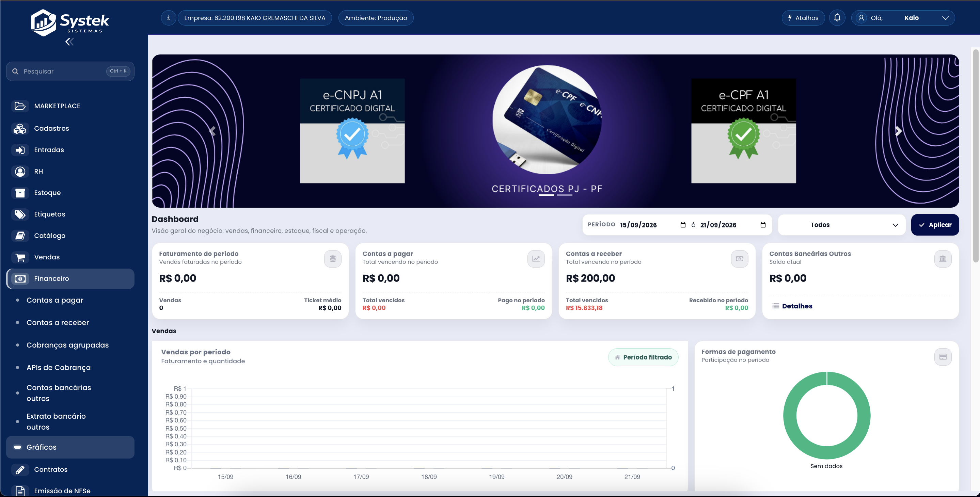The image size is (980, 497).
Task: Open the Olá, Kaio user dropdown
Action: 903,18
